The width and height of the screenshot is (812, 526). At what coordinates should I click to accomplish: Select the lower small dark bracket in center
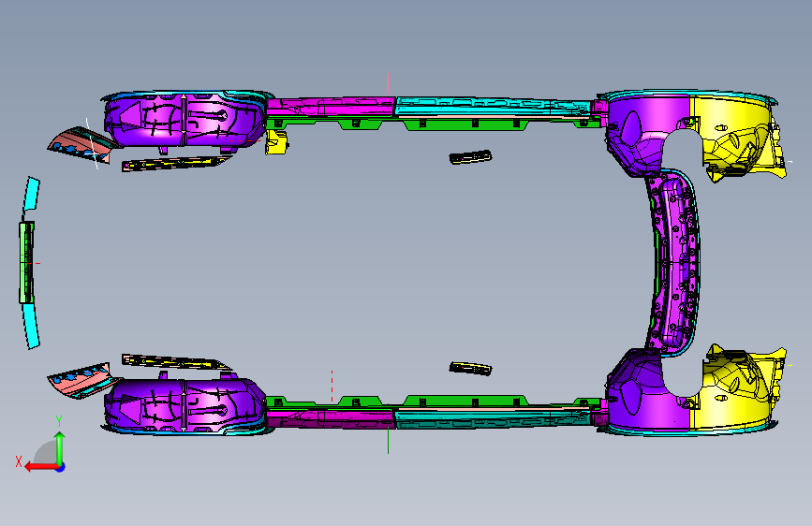click(470, 368)
